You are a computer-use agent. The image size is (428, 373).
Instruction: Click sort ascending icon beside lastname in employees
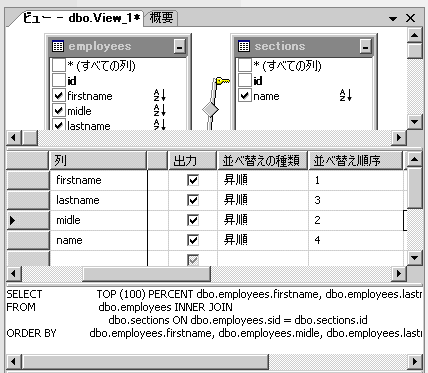160,124
